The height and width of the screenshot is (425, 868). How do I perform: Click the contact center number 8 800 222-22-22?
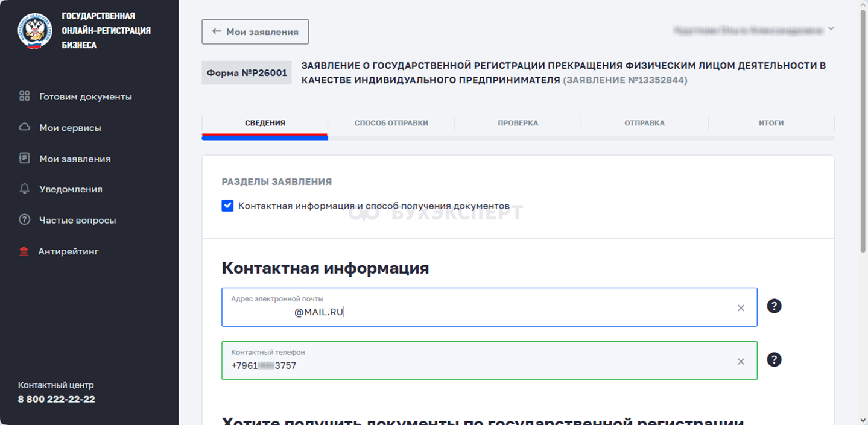click(57, 399)
